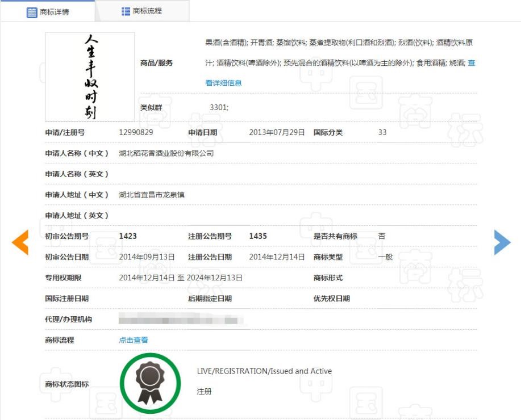Click the application date 2013年07月29日
Screen dimensions: 521x420
coord(277,132)
